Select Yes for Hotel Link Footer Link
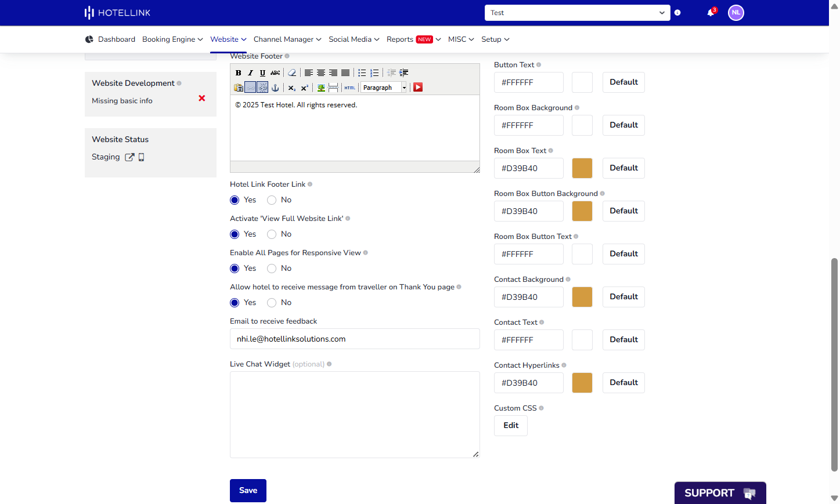Image resolution: width=840 pixels, height=504 pixels. (x=235, y=200)
